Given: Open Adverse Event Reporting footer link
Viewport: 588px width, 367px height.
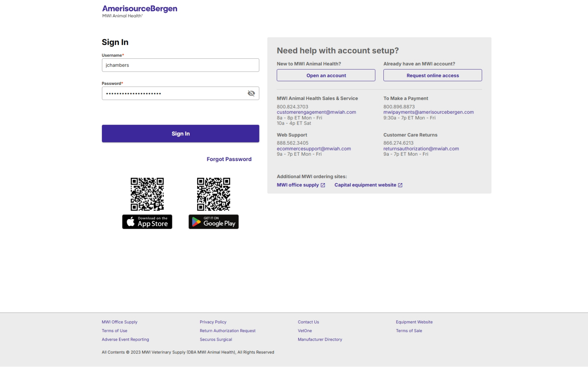Looking at the screenshot, I should point(125,340).
